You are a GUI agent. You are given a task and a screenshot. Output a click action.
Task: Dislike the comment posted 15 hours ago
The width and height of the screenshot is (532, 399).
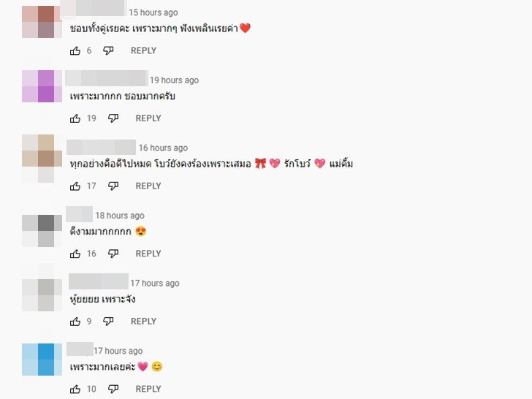pyautogui.click(x=108, y=50)
